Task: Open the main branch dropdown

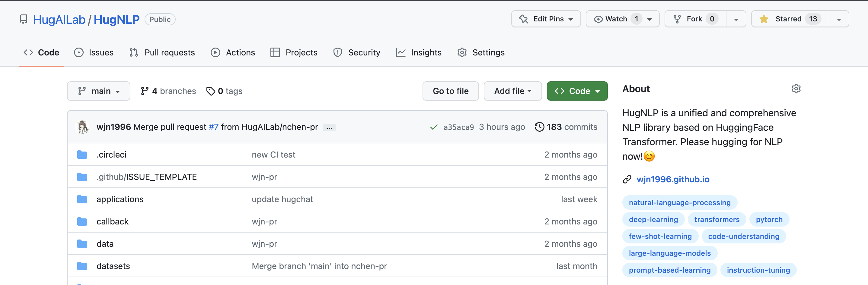Action: coord(98,91)
